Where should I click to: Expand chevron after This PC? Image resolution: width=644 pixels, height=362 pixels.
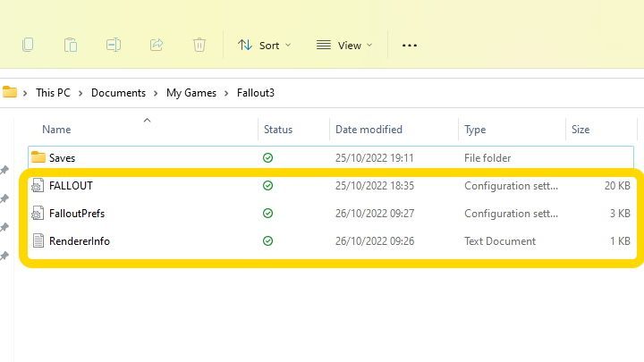click(x=80, y=93)
